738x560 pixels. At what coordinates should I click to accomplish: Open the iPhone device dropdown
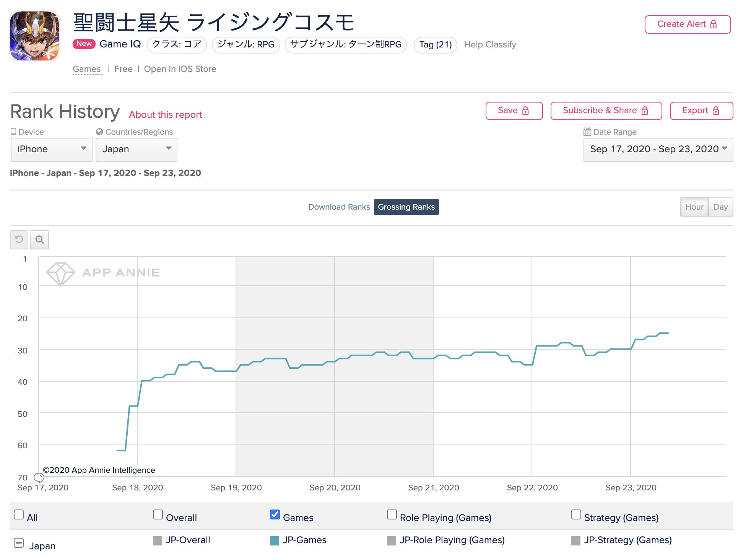click(x=52, y=150)
